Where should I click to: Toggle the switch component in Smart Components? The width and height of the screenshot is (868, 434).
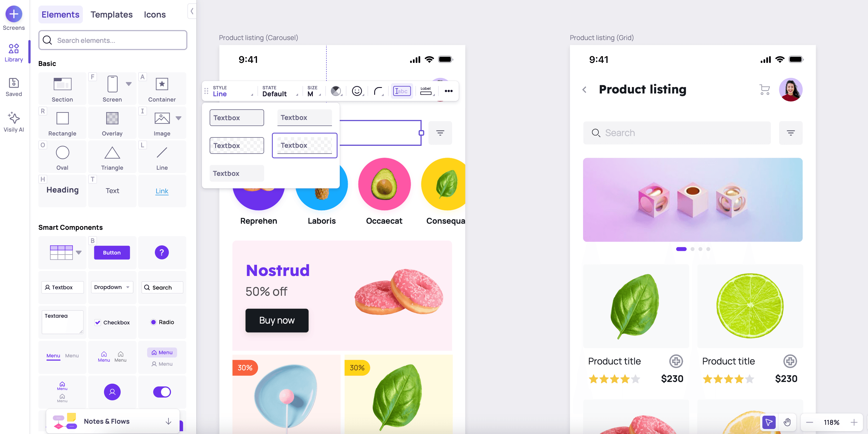coord(162,392)
